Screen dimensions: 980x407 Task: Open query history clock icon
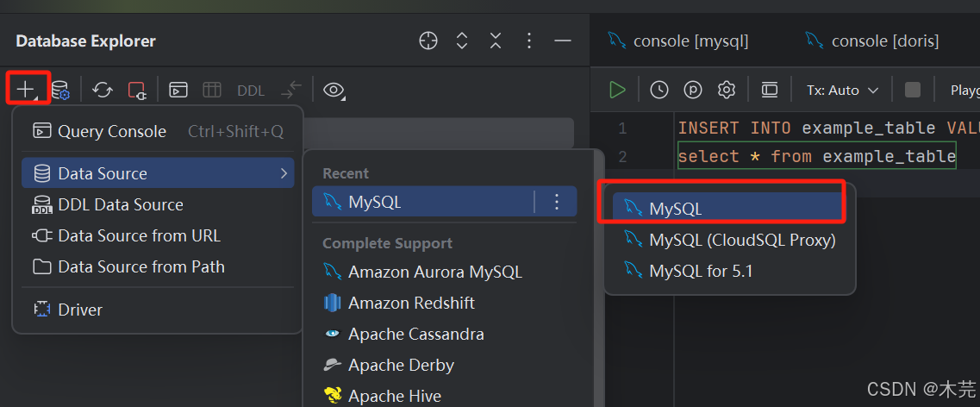tap(659, 90)
